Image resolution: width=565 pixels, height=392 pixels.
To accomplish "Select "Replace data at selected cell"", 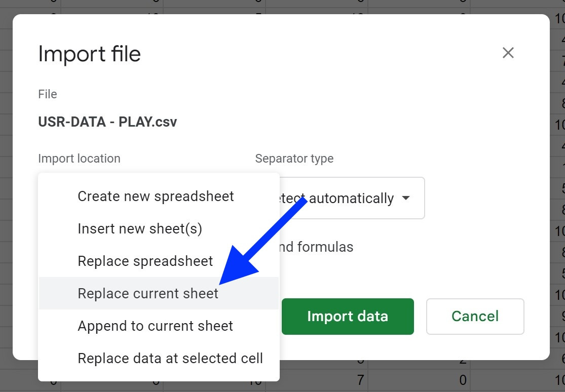I will pos(170,359).
